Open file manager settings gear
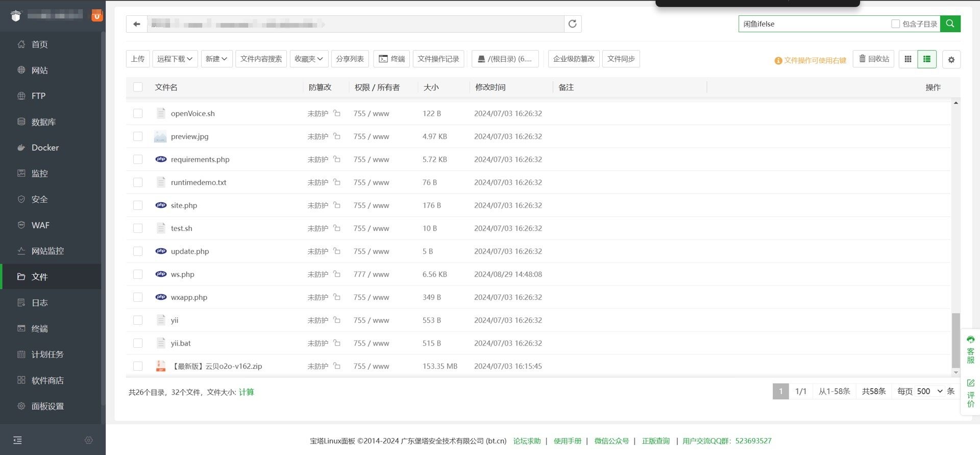The width and height of the screenshot is (980, 455). [x=951, y=60]
